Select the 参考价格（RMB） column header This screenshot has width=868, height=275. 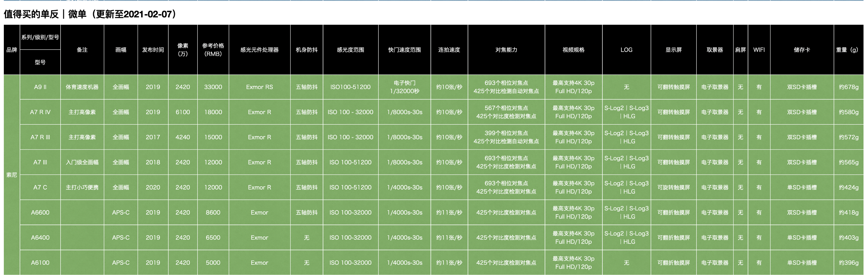tap(213, 49)
